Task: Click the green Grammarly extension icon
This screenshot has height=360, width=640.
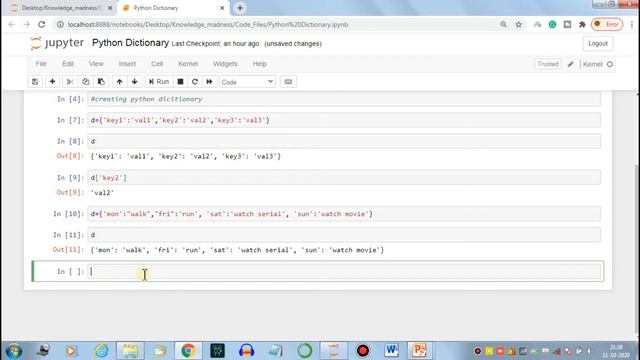Action: [552, 24]
